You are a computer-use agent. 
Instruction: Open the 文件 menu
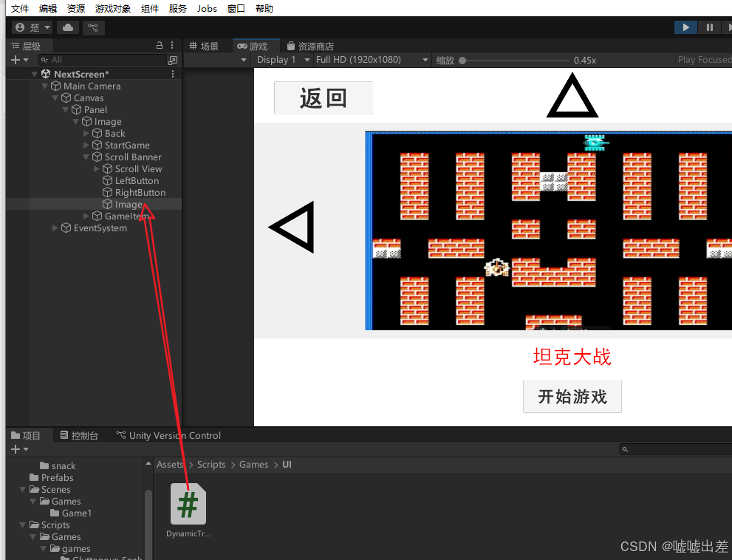20,8
